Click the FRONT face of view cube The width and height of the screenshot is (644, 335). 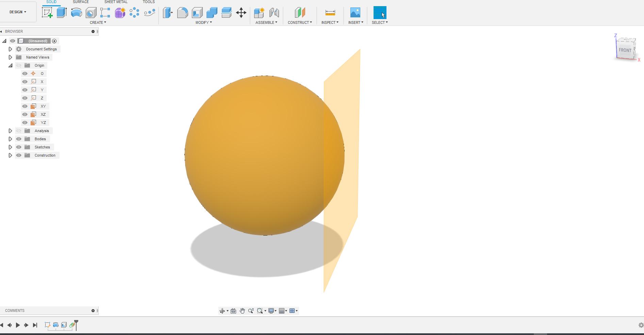(x=625, y=50)
